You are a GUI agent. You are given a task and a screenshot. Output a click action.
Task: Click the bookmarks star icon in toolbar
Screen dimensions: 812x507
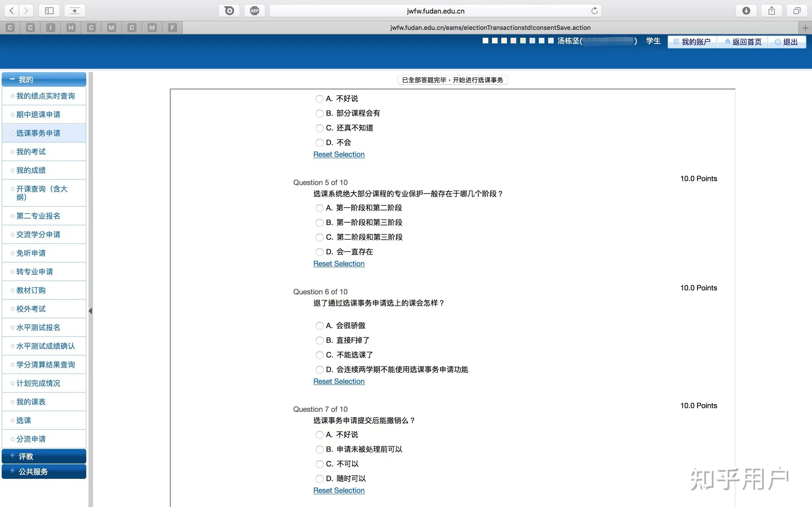pyautogui.click(x=74, y=10)
